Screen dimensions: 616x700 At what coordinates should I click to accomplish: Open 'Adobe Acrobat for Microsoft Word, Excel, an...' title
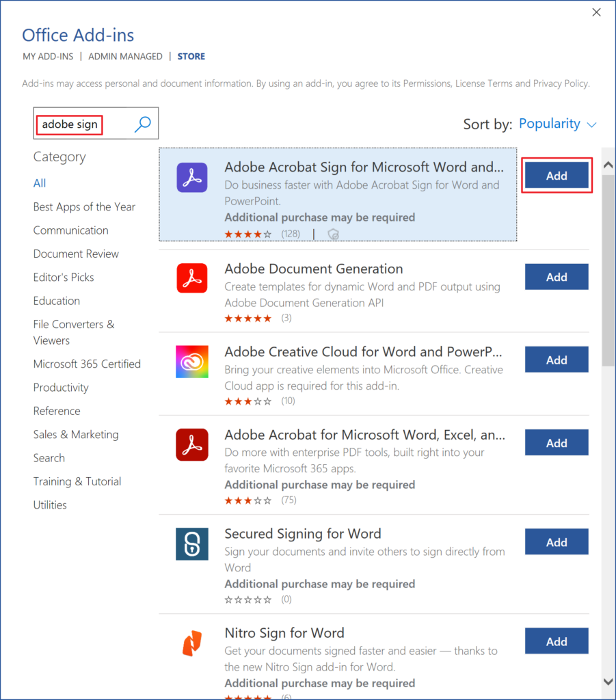pyautogui.click(x=365, y=435)
